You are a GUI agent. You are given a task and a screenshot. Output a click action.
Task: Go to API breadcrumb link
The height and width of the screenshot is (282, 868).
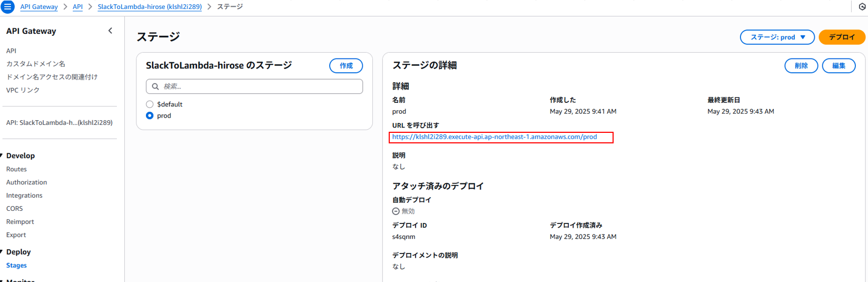[77, 7]
